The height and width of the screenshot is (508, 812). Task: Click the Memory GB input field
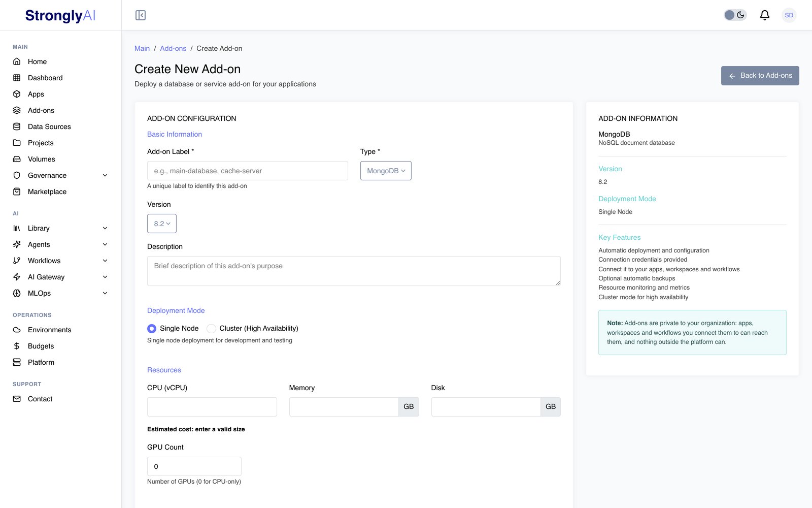coord(344,407)
